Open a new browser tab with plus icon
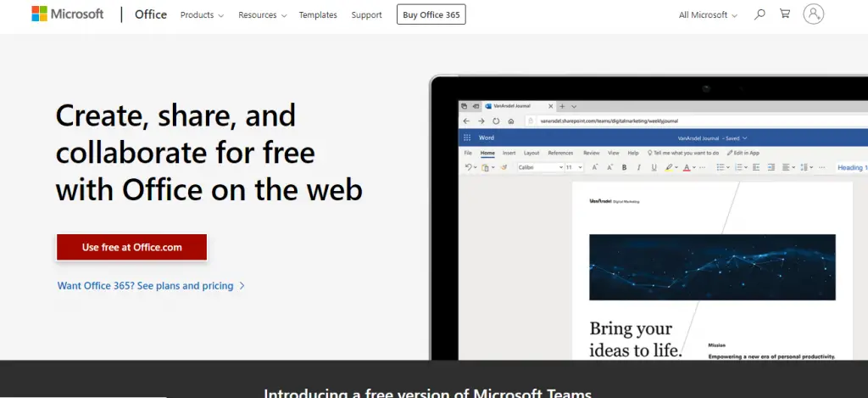This screenshot has height=398, width=868. point(563,106)
